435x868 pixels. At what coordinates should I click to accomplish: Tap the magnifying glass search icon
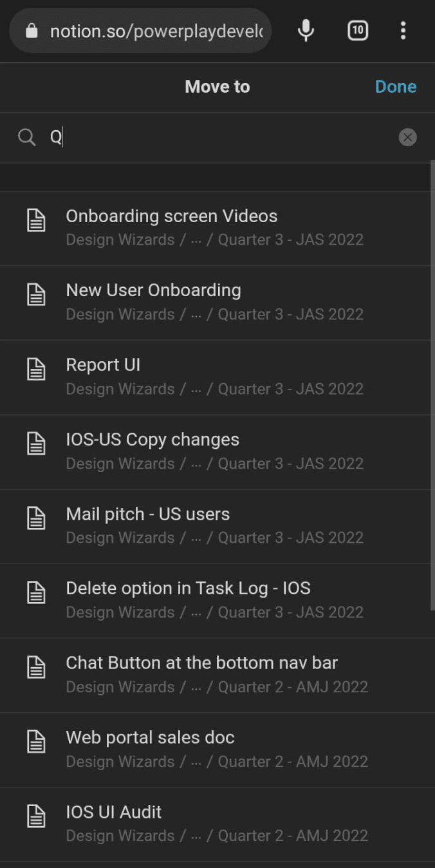[26, 137]
